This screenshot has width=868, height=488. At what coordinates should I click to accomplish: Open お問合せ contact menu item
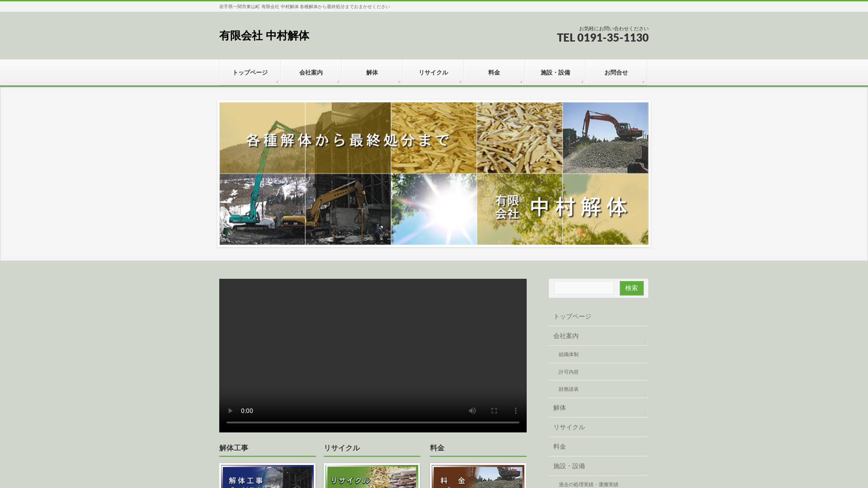click(x=616, y=72)
